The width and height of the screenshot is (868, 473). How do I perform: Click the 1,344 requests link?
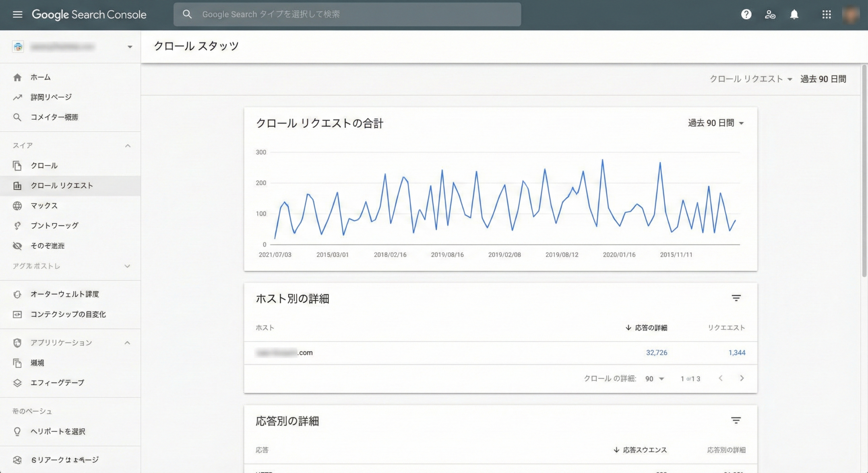pos(737,352)
